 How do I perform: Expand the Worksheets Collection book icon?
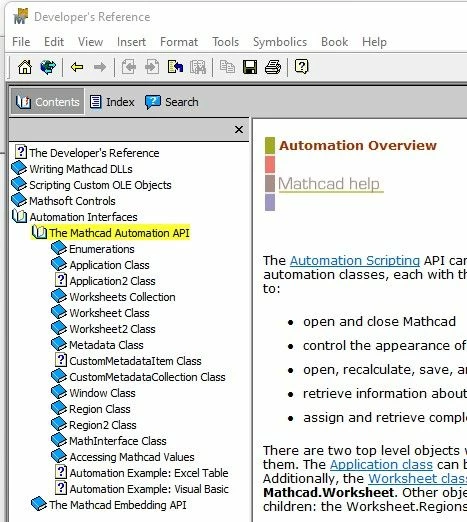tap(59, 296)
